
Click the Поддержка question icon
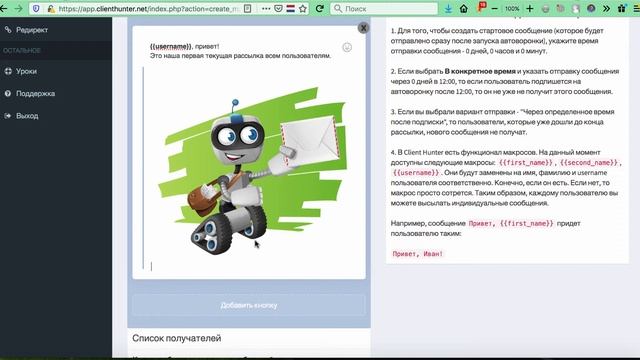pyautogui.click(x=8, y=93)
